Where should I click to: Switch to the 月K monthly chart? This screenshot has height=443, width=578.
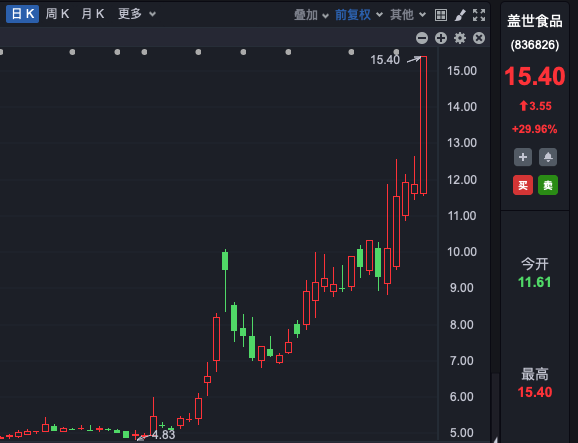coord(93,14)
